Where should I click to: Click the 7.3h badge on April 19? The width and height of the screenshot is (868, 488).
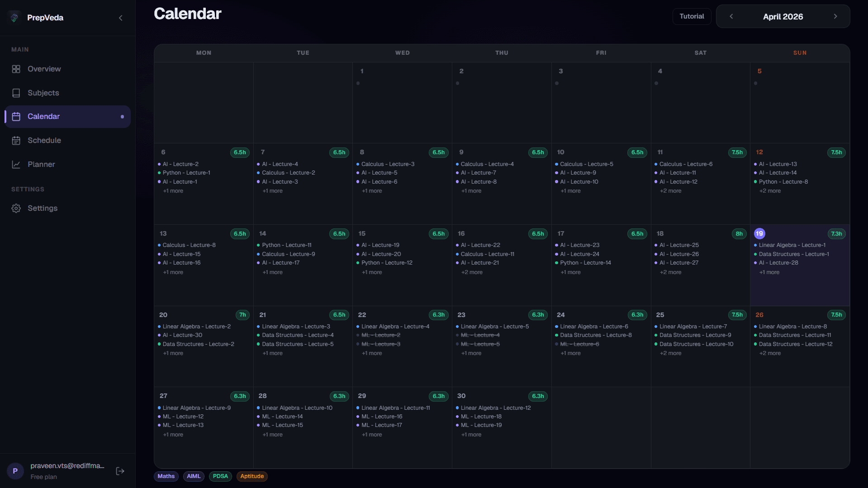836,234
